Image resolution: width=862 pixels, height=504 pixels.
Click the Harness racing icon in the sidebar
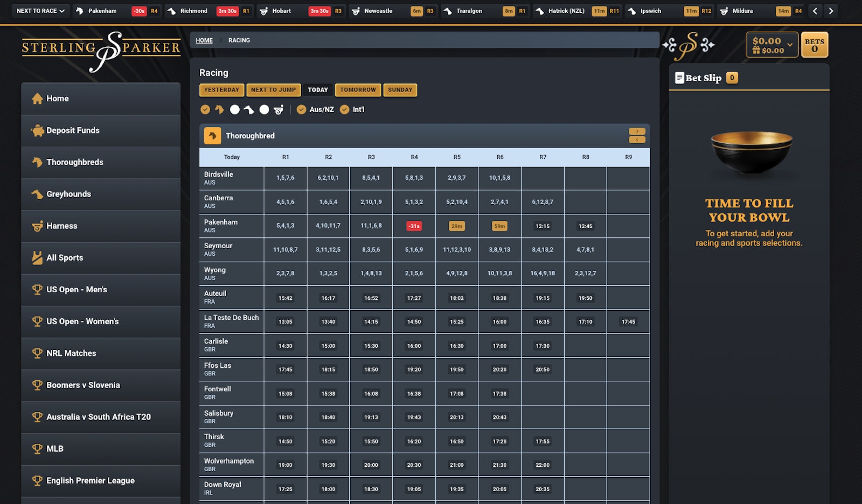pos(37,226)
